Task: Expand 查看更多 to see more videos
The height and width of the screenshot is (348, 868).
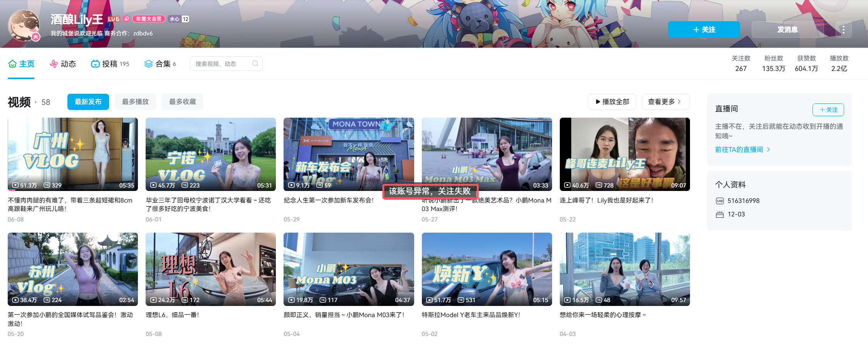Action: click(665, 102)
